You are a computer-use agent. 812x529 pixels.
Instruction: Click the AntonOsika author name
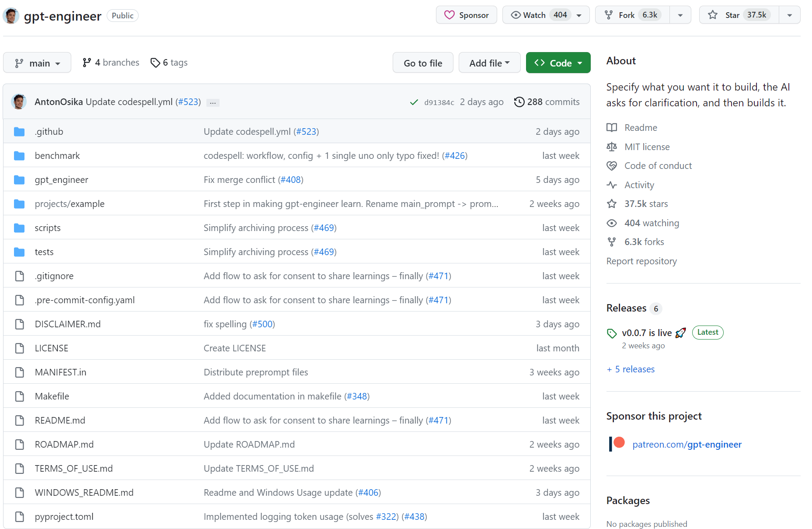coord(59,102)
